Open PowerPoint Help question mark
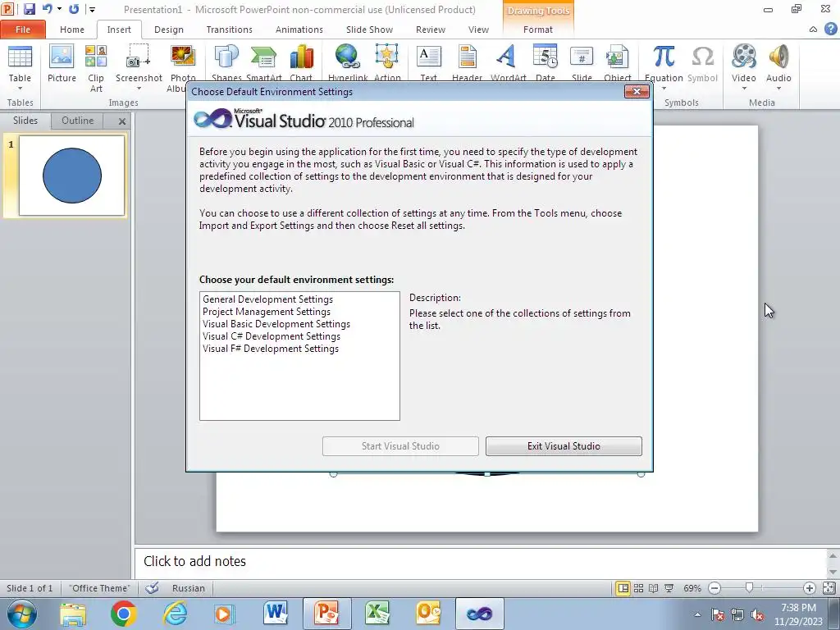Screen dimensions: 840x630 coord(830,30)
